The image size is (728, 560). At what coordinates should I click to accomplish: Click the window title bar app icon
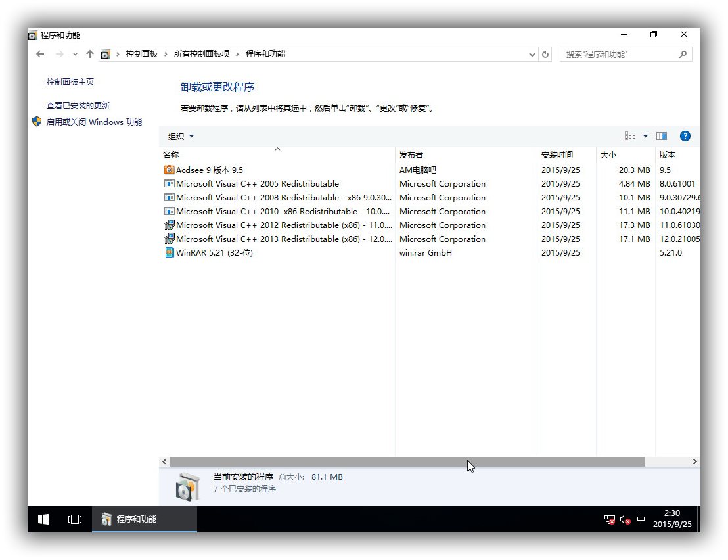click(32, 35)
